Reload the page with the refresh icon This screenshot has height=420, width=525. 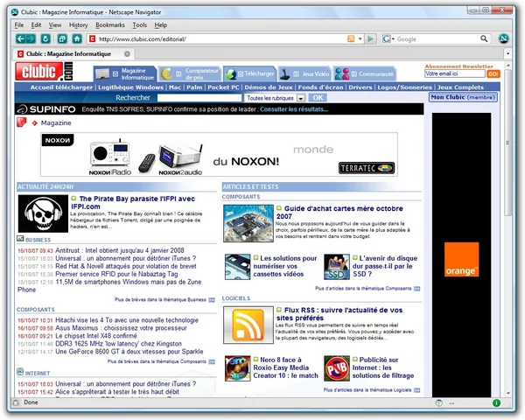(45, 38)
